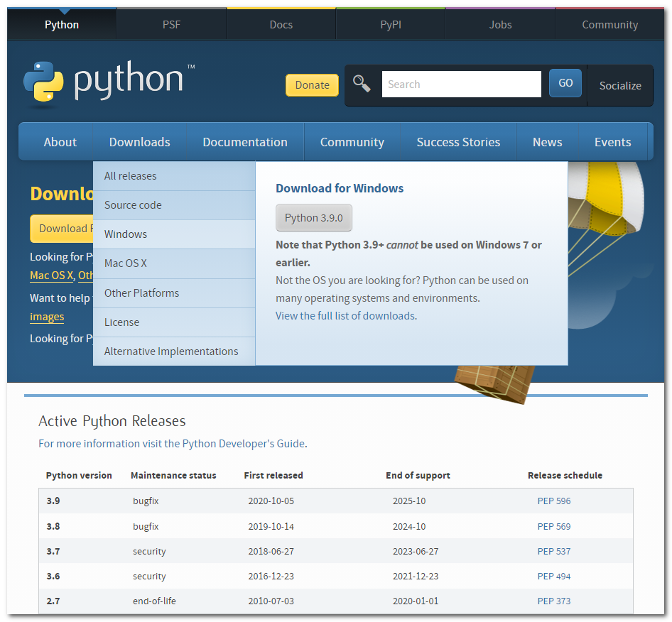The image size is (672, 622).
Task: Open PEP 596 release schedule link
Action: tap(553, 501)
